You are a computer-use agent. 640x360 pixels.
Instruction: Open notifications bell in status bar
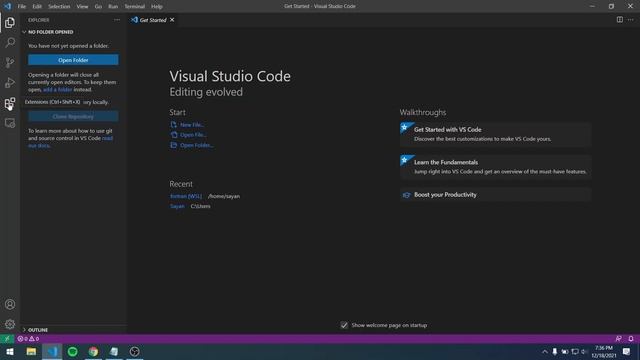tap(631, 339)
